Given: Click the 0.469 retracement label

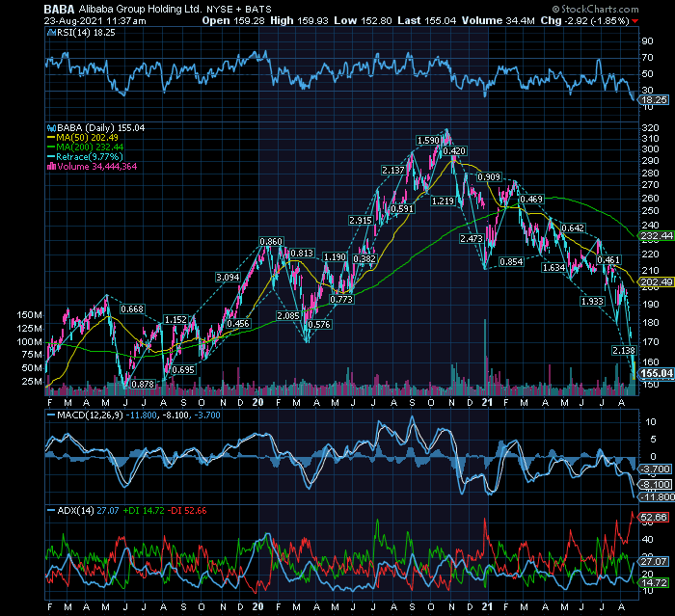Looking at the screenshot, I should pos(531,200).
